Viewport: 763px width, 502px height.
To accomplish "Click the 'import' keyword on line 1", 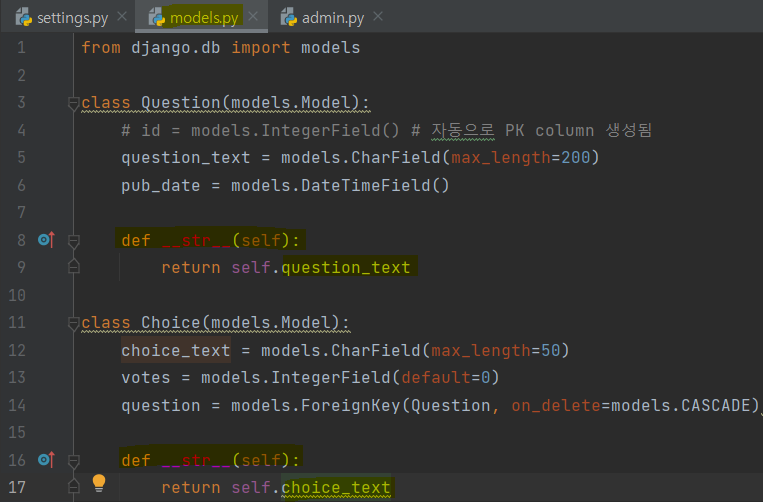I will (260, 48).
